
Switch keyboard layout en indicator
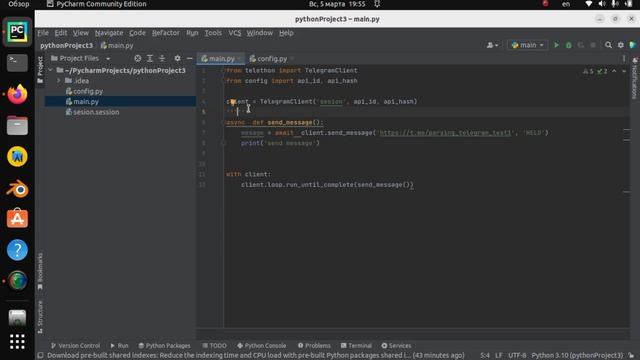(x=566, y=4)
